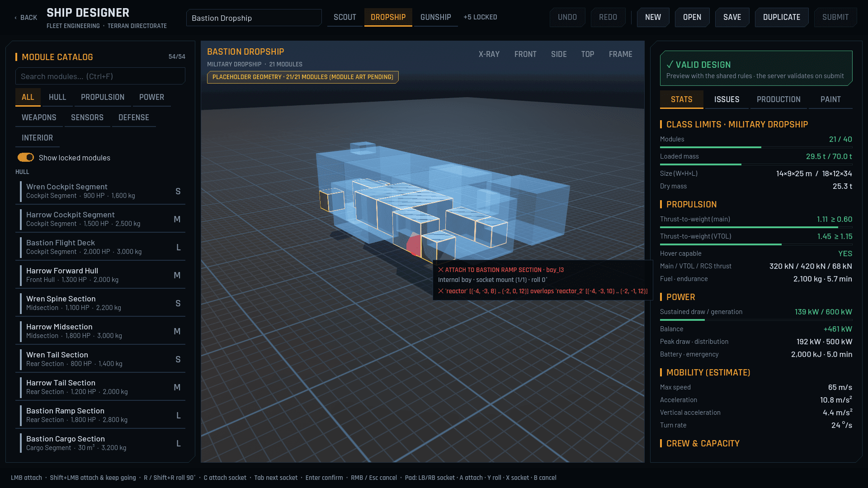Filter catalog by Hull
This screenshot has width=868, height=488.
57,97
